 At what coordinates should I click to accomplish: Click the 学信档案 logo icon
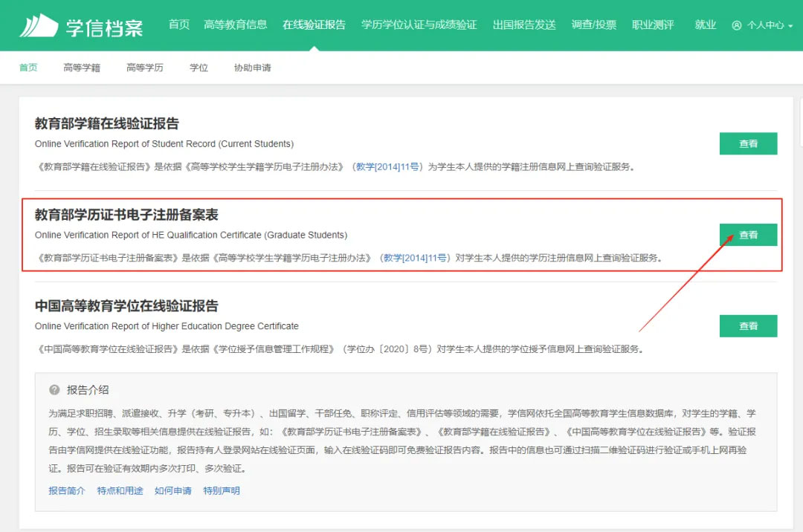(x=39, y=25)
